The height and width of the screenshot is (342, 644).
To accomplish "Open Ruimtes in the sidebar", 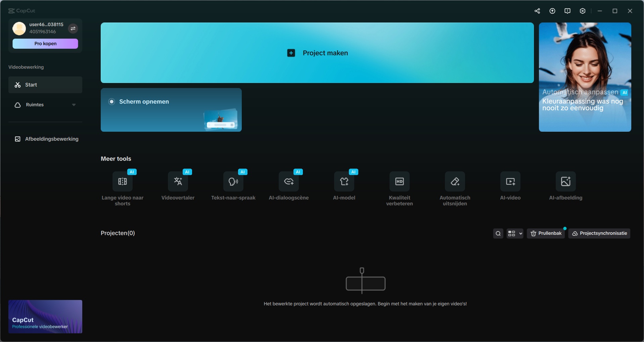I will 45,105.
